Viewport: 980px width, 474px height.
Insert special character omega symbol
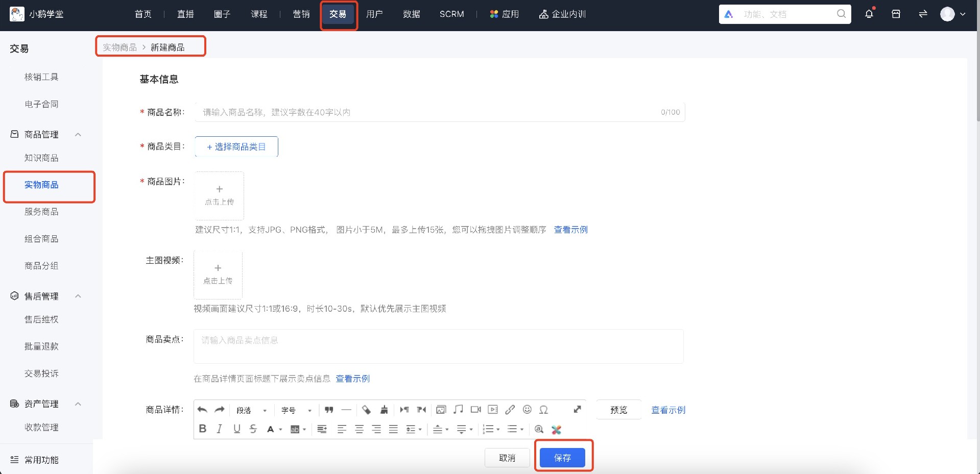pos(544,410)
